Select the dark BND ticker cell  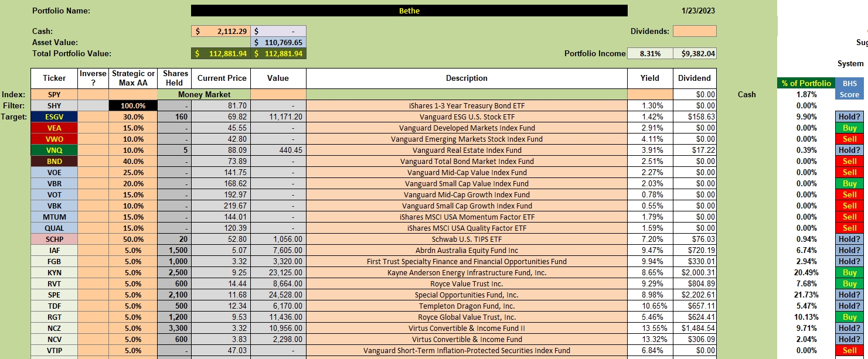[55, 161]
